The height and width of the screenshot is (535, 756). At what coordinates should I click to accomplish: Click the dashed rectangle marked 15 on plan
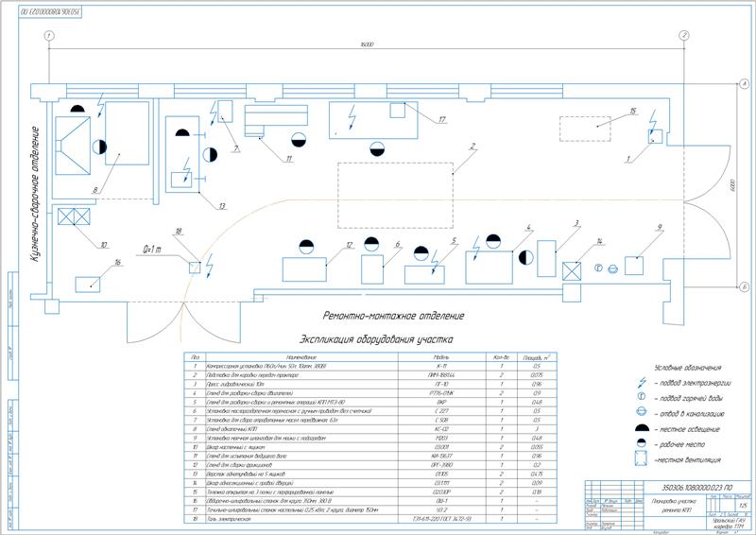[585, 129]
